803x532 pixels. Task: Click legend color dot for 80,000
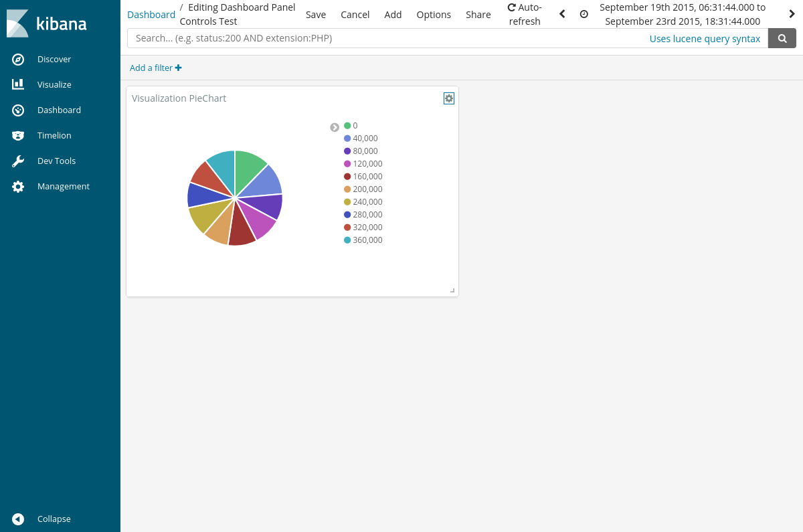pos(347,151)
